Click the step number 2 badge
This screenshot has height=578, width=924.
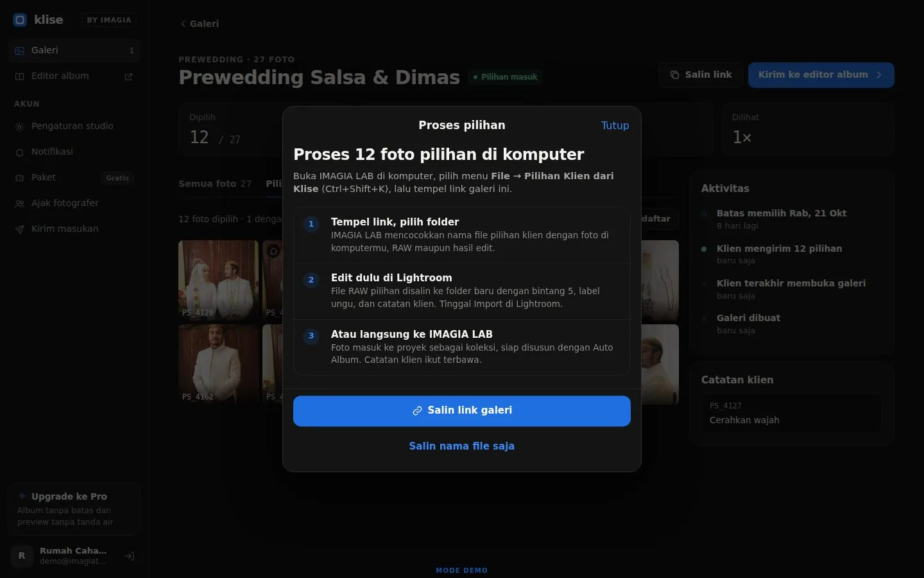point(311,280)
